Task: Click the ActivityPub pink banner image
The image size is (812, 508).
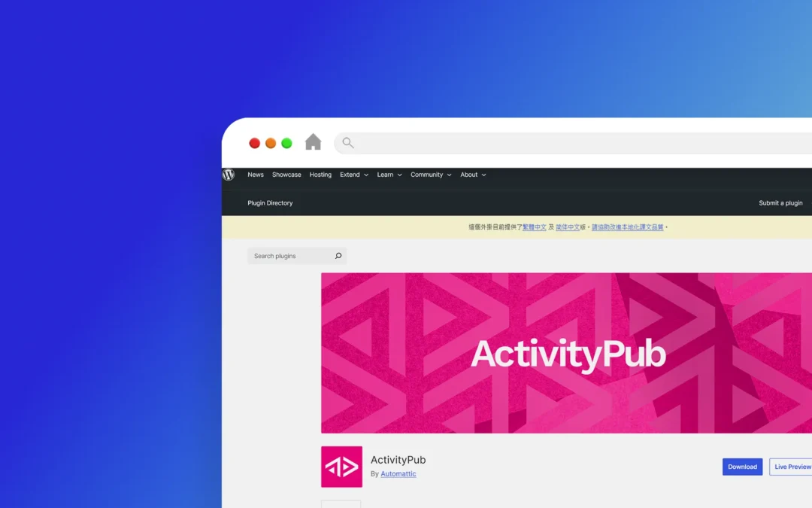Action: pyautogui.click(x=567, y=353)
